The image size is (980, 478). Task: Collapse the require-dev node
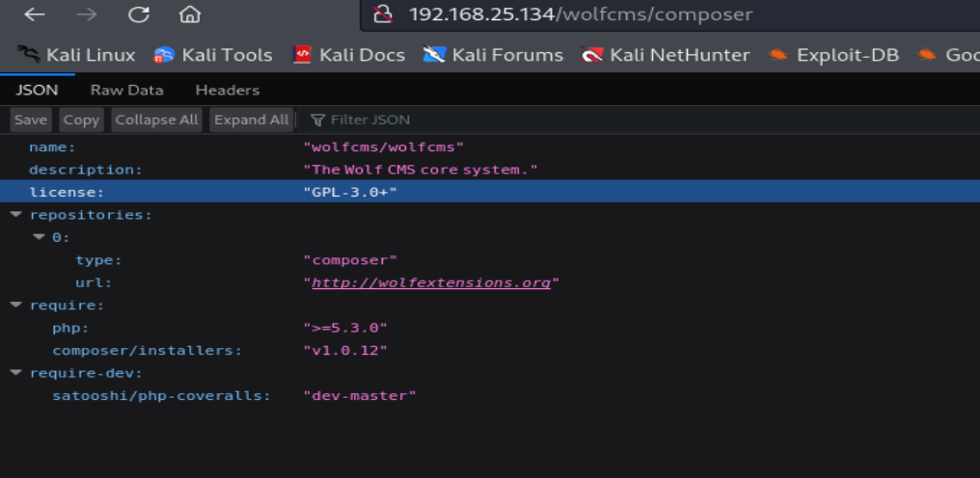[x=16, y=373]
